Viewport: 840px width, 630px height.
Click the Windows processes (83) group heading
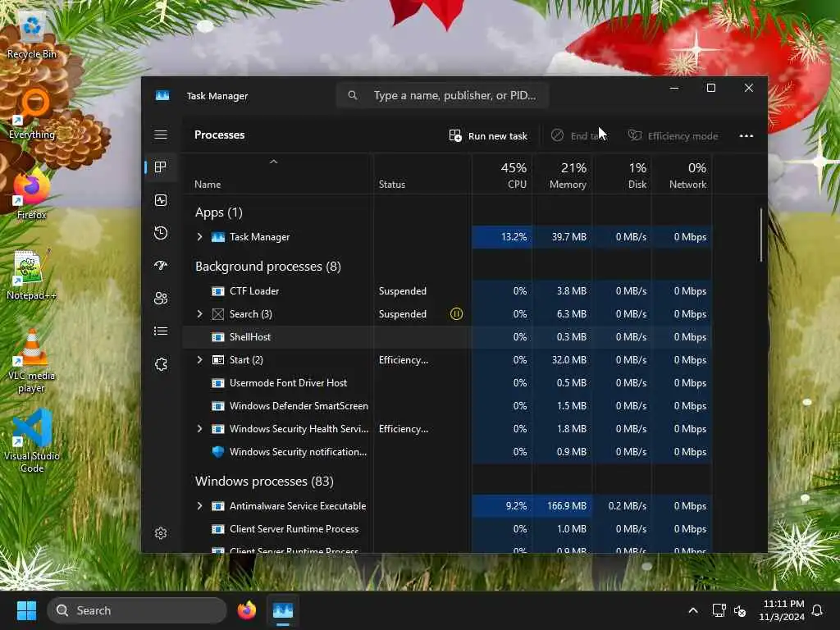[264, 481]
